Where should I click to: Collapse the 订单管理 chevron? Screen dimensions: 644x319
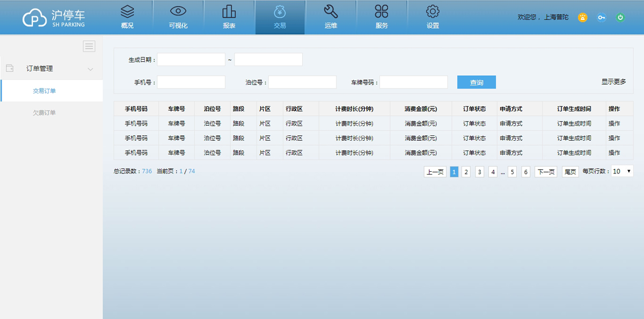pyautogui.click(x=90, y=69)
